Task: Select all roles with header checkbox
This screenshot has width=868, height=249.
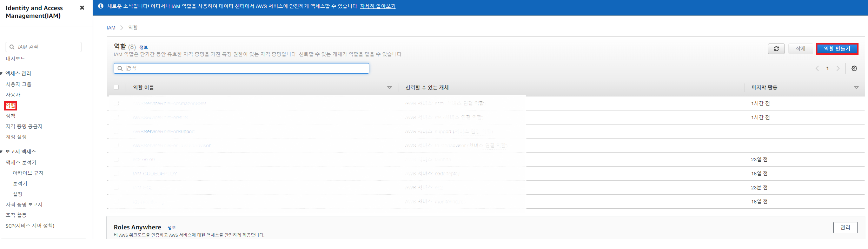Action: (x=116, y=87)
